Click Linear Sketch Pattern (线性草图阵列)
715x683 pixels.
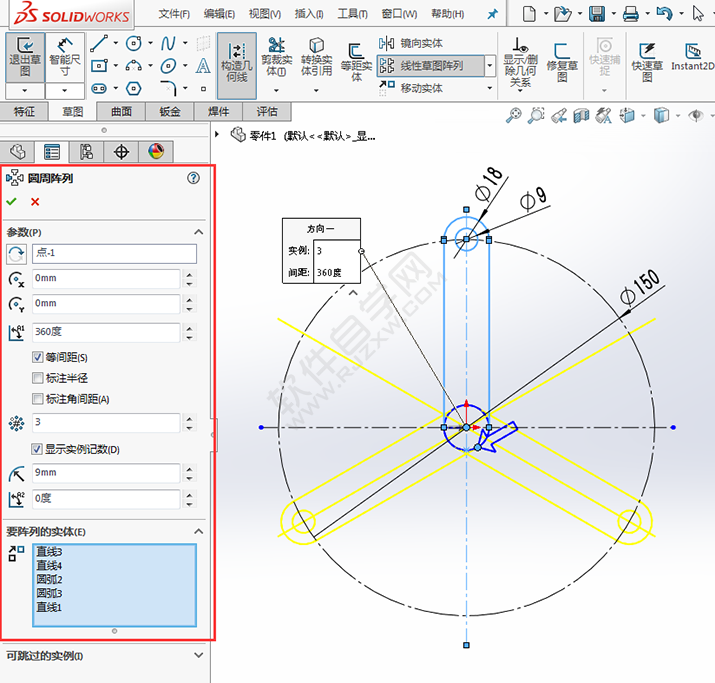coord(430,66)
